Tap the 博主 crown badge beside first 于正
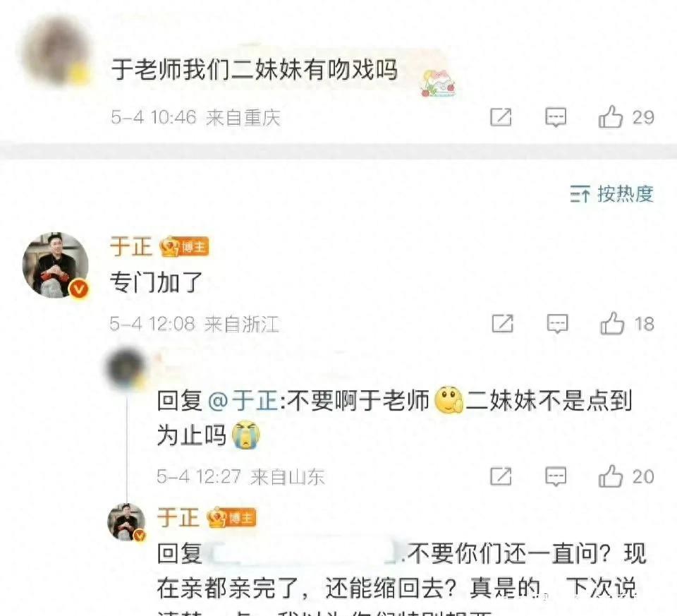The height and width of the screenshot is (616, 677). 184,247
